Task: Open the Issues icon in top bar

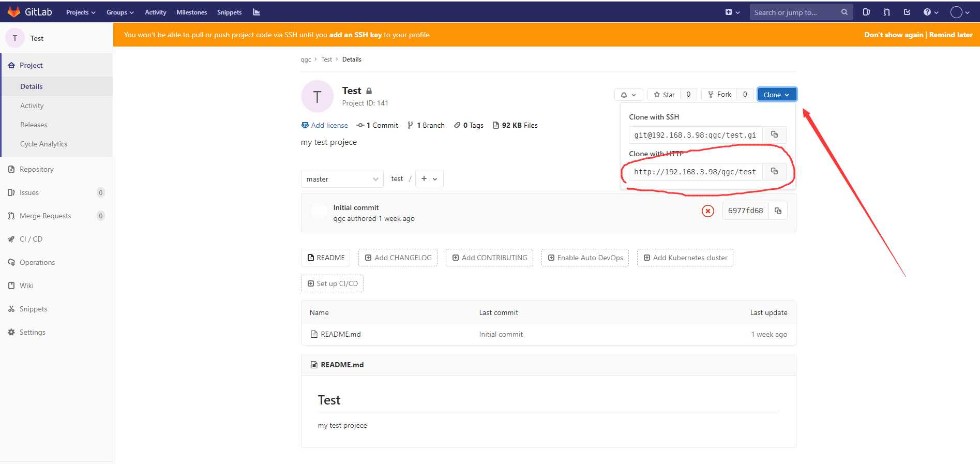Action: click(x=866, y=12)
